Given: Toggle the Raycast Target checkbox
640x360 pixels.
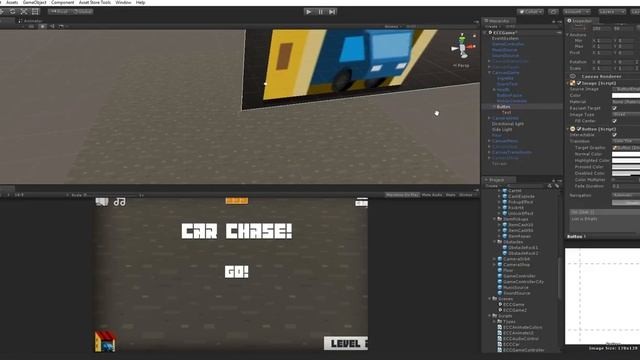Looking at the screenshot, I should pos(614,108).
